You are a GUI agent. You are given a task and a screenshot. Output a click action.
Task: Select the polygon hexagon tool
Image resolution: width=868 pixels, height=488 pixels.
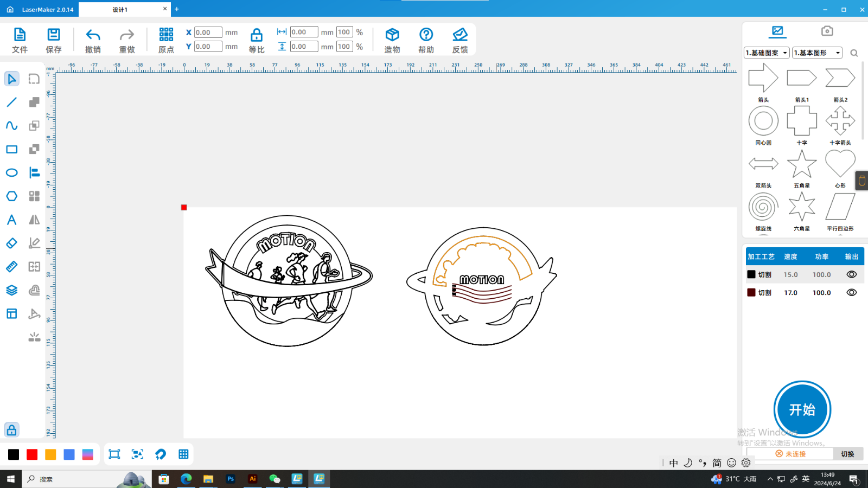click(11, 196)
